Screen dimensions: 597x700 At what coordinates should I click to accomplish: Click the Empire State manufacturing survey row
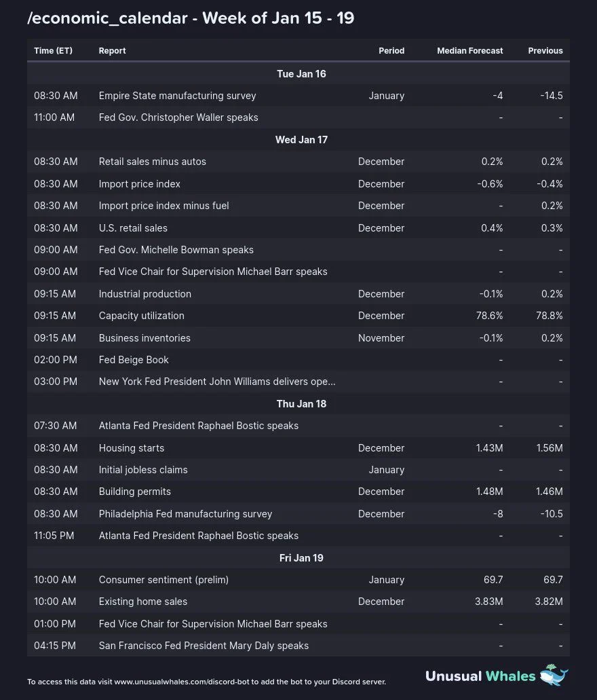click(177, 96)
